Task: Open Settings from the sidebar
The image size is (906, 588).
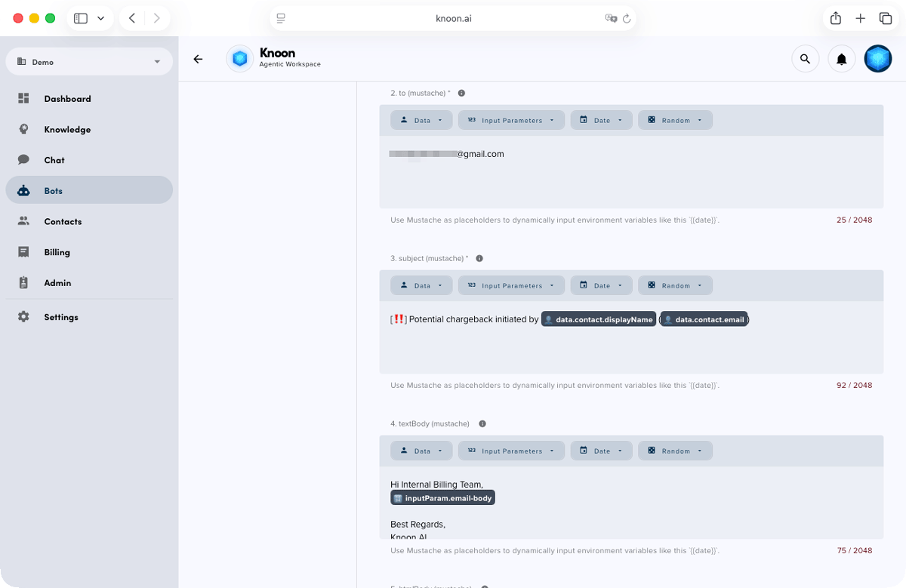Action: click(x=60, y=317)
